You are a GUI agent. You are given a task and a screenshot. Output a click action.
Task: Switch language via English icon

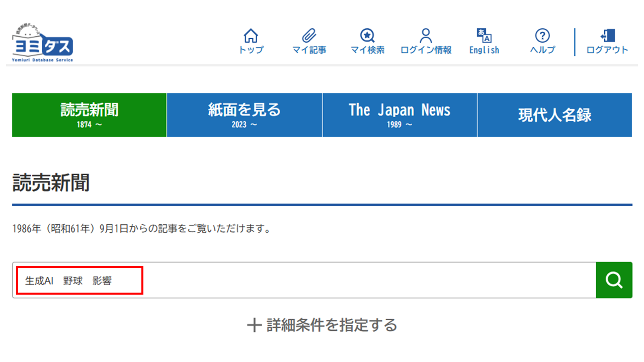pos(484,36)
